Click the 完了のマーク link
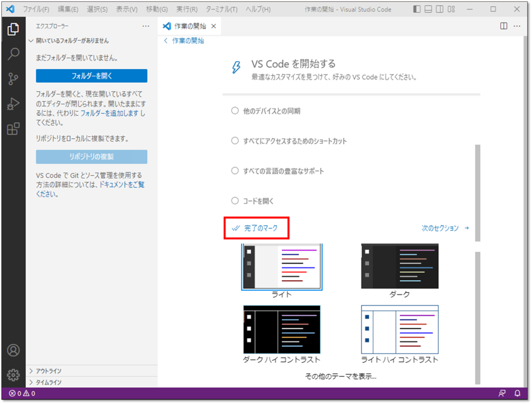Image resolution: width=532 pixels, height=404 pixels. click(x=256, y=228)
